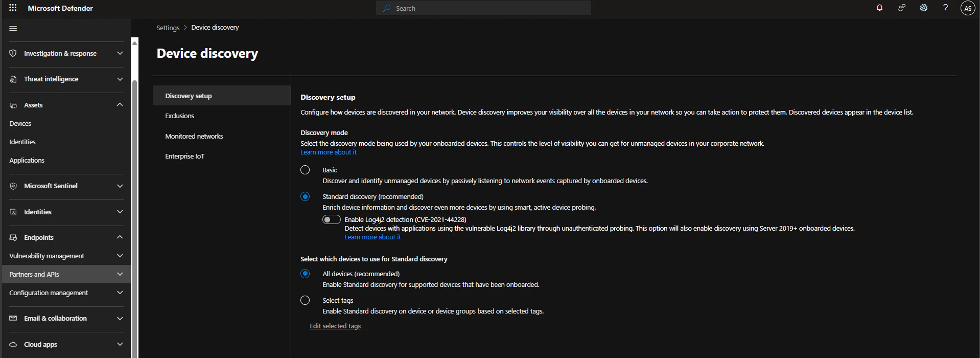Viewport: 980px width, 358px height.
Task: Open the settings gear icon
Action: point(923,8)
